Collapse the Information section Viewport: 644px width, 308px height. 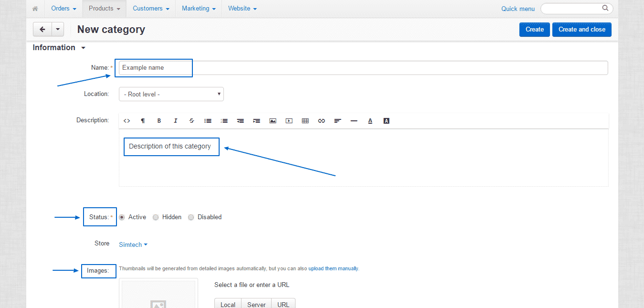tap(83, 47)
